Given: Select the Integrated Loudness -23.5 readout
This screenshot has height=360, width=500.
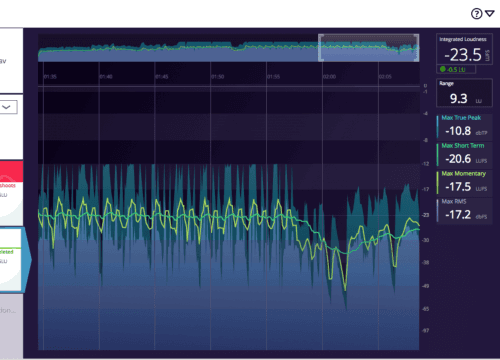Looking at the screenshot, I should coord(464,49).
